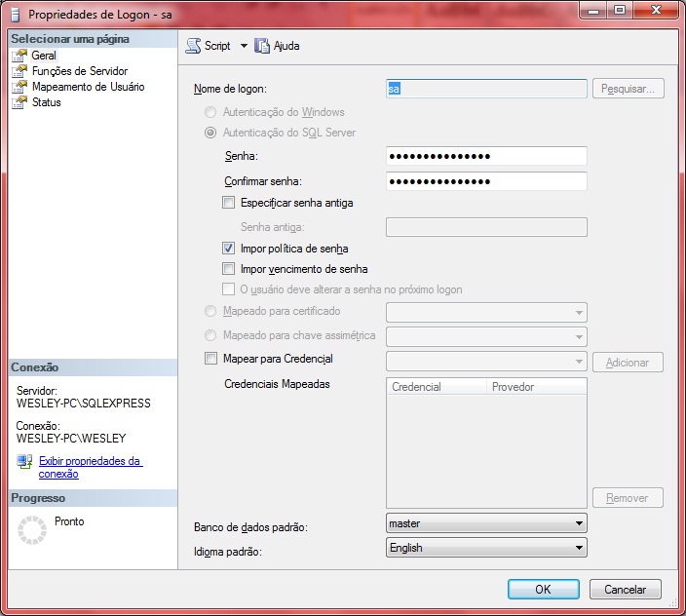This screenshot has height=616, width=686.
Task: Click the OK button
Action: [543, 589]
